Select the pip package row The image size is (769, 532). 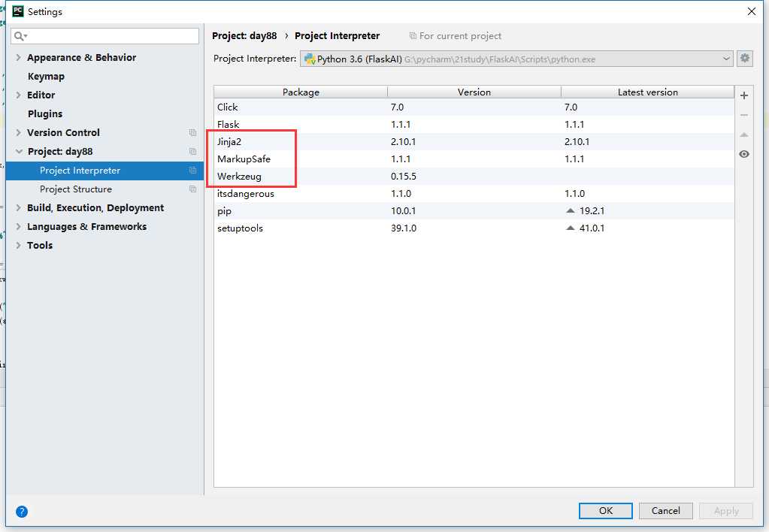pyautogui.click(x=474, y=211)
